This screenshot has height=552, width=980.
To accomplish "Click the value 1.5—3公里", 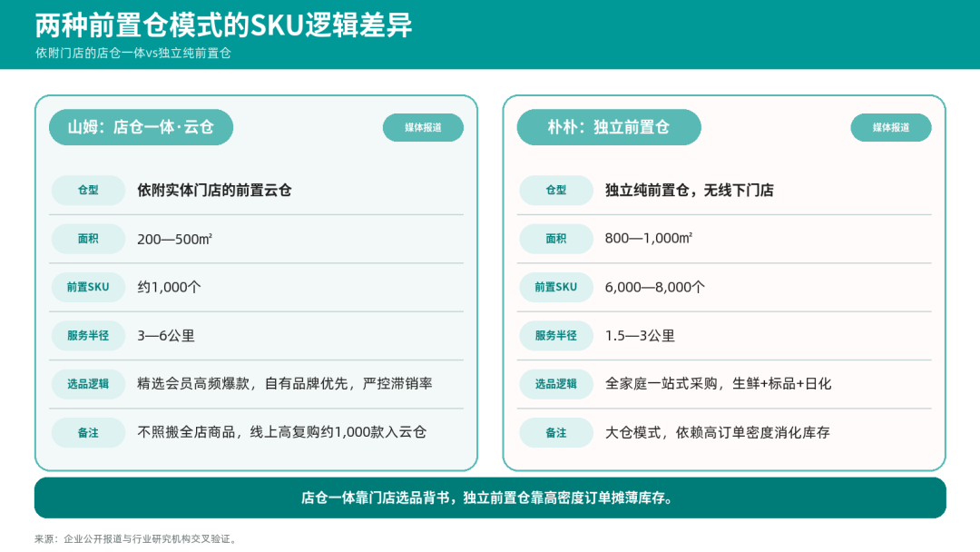I will click(x=640, y=336).
